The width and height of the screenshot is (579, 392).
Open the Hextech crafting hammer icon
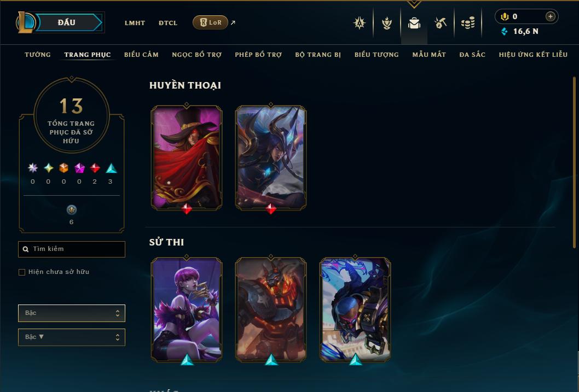point(440,23)
